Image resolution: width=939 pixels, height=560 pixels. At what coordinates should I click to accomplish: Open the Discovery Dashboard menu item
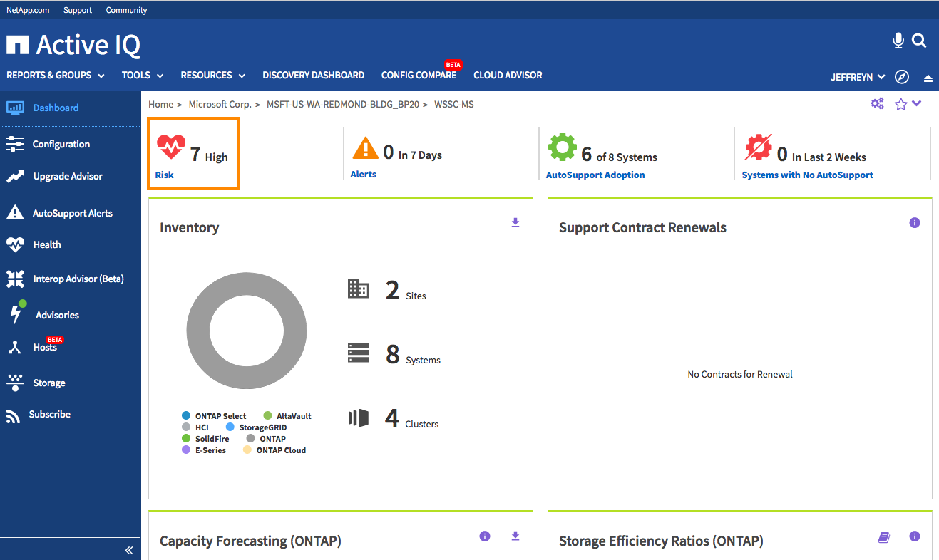(x=313, y=76)
